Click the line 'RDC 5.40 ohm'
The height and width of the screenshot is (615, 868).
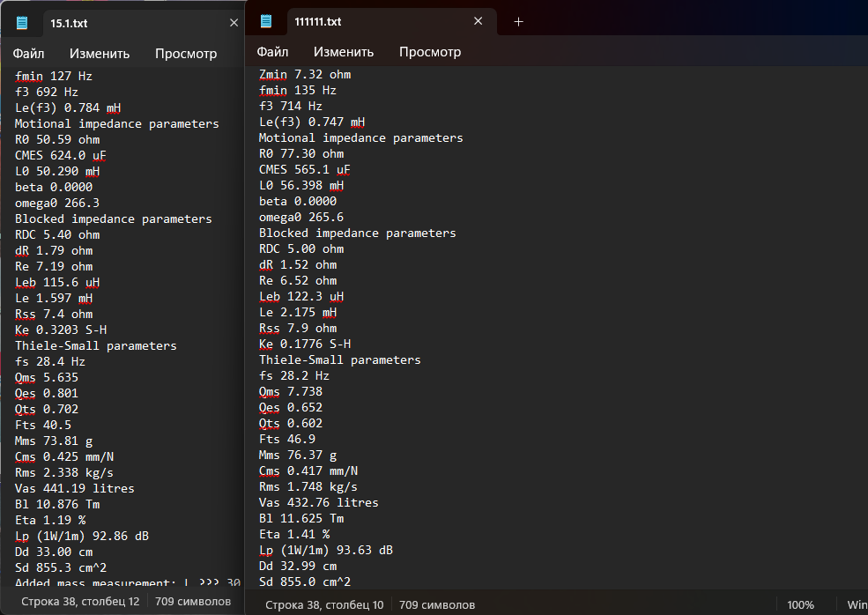57,234
